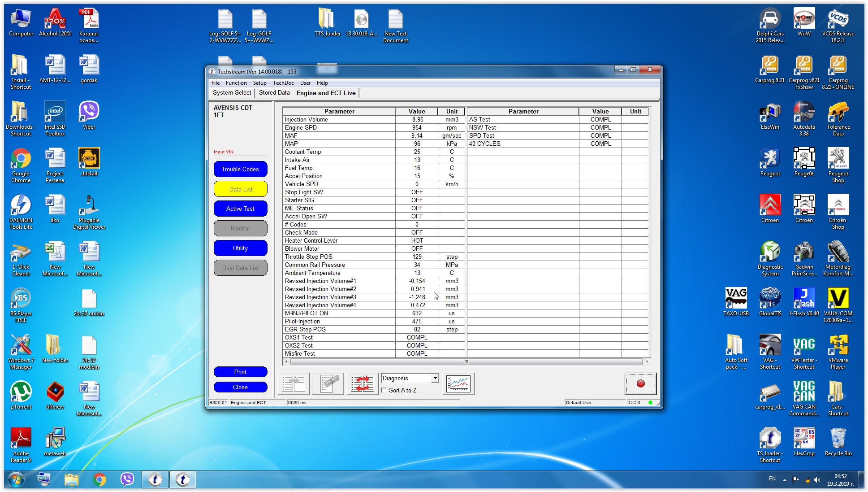
Task: Click the Dual Data List icon
Action: pos(240,267)
